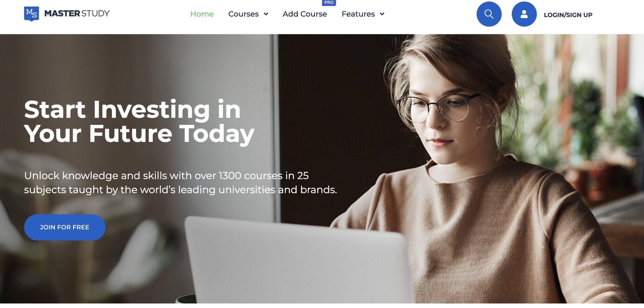This screenshot has width=644, height=308.
Task: Expand the Courses dropdown chevron
Action: pos(266,14)
